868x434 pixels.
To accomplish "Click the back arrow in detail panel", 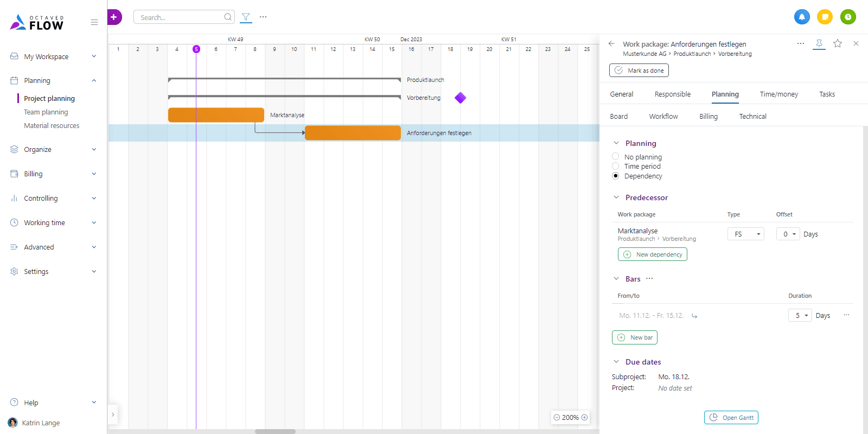I will [611, 43].
